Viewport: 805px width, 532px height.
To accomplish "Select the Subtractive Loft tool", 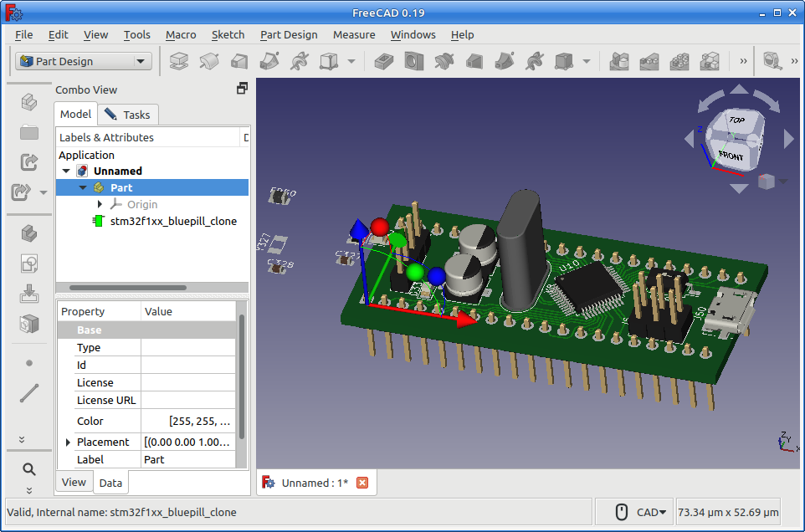I will click(x=474, y=62).
